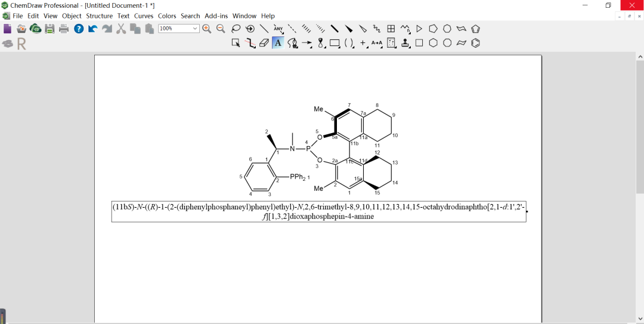Open the Structure menu

click(100, 16)
